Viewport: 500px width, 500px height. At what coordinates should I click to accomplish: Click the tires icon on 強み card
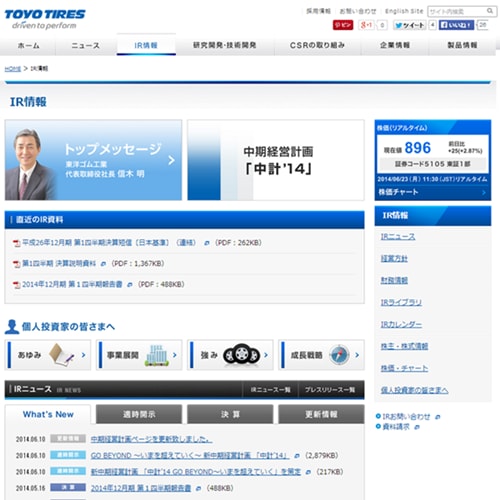(x=241, y=355)
